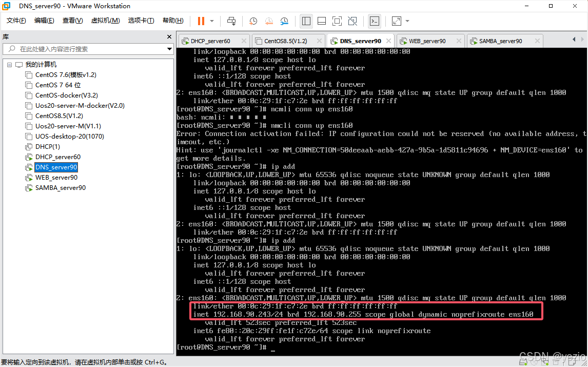
Task: Open the library search filter dropdown
Action: [169, 49]
